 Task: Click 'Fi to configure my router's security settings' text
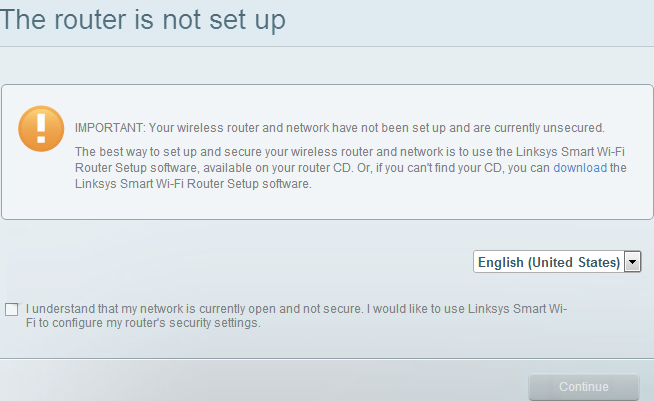click(143, 323)
